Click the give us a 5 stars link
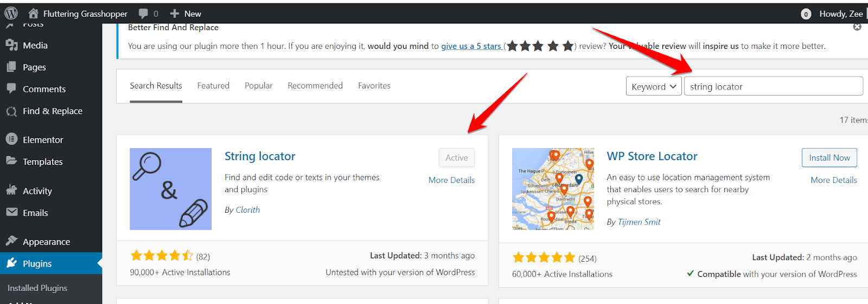 471,46
